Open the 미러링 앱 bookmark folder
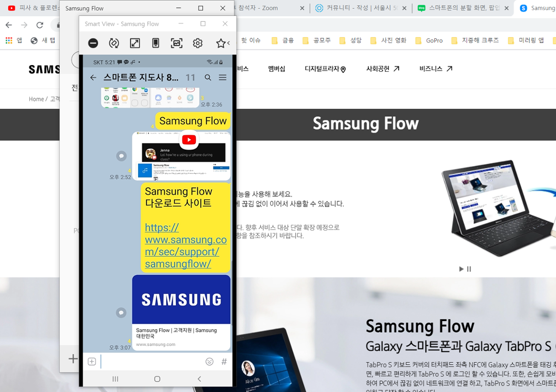The height and width of the screenshot is (392, 556). click(x=526, y=40)
